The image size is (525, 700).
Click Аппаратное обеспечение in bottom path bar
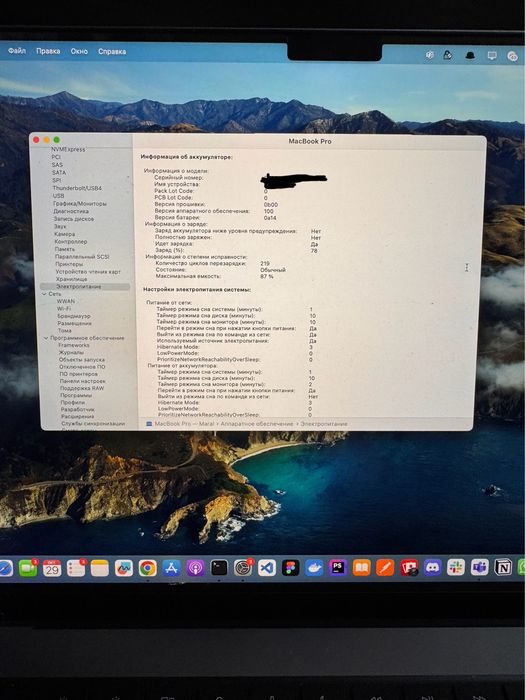tap(257, 424)
